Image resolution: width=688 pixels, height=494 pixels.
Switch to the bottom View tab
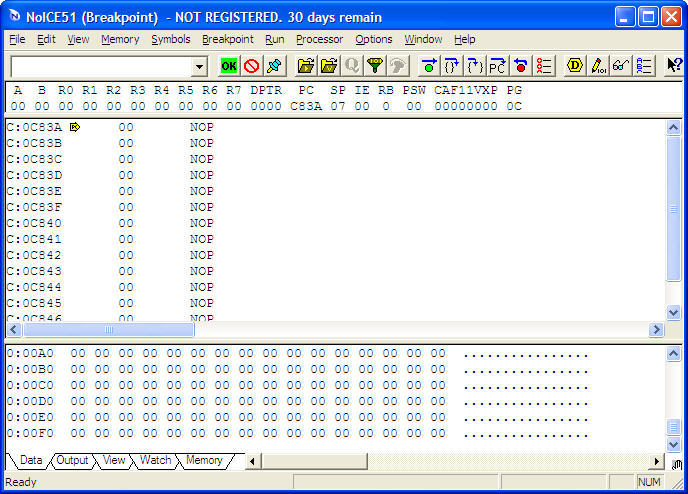pos(114,460)
